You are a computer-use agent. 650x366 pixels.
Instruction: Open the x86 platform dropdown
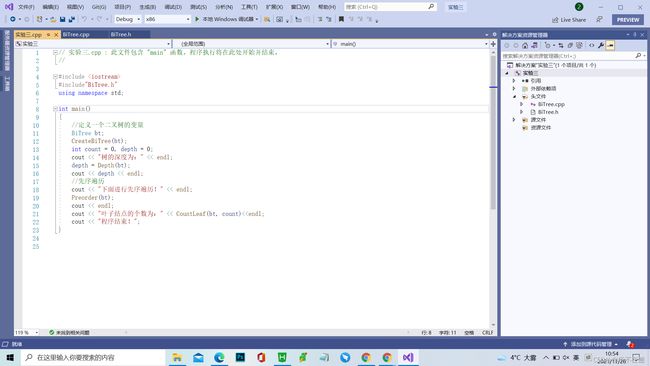click(x=167, y=19)
